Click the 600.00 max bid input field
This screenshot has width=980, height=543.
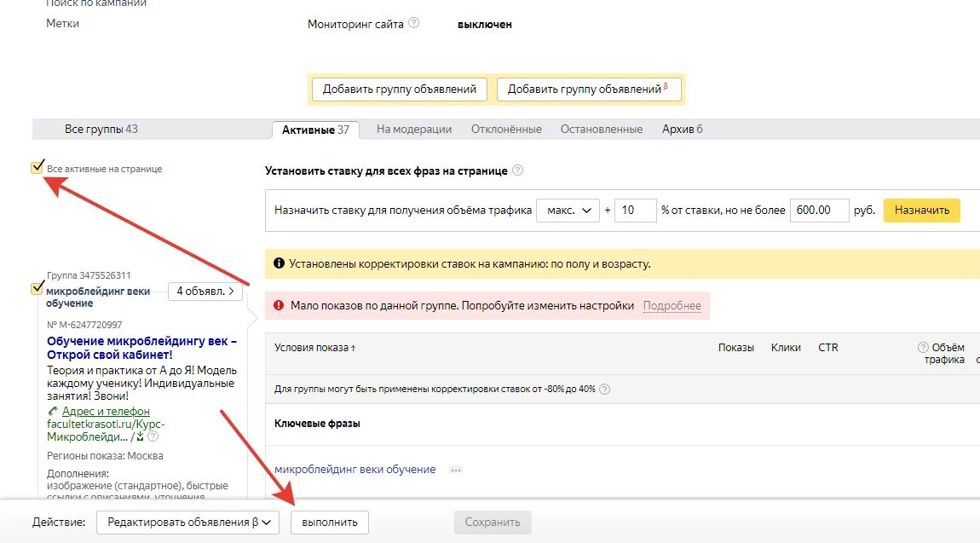click(820, 211)
